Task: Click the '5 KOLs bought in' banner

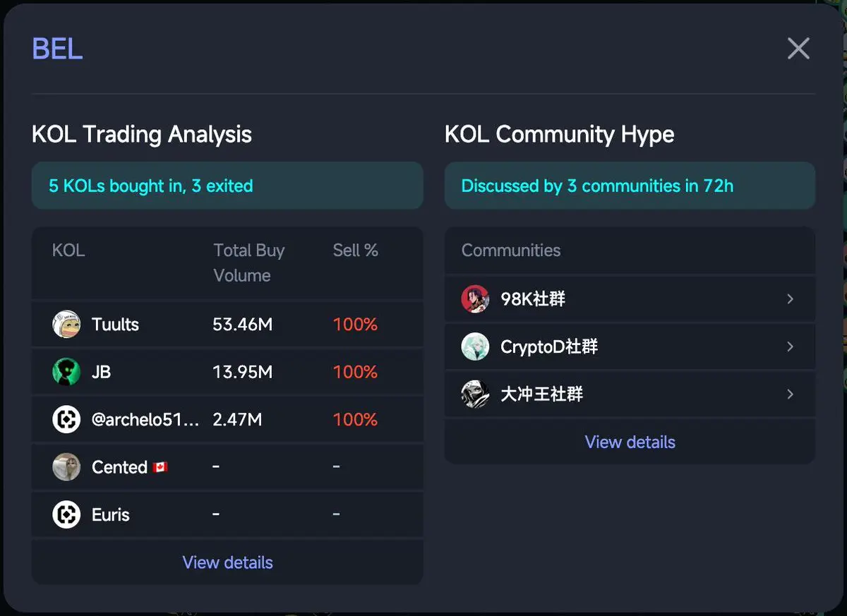Action: [227, 186]
